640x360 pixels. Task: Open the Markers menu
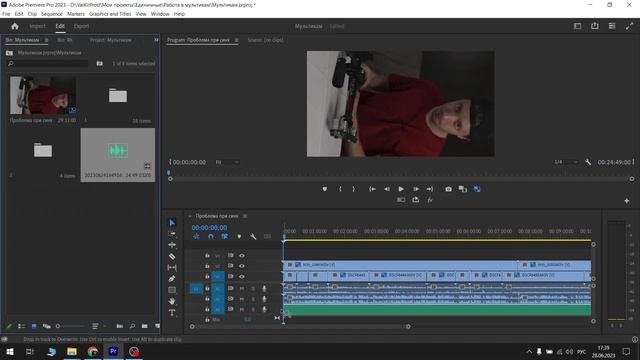coord(76,14)
